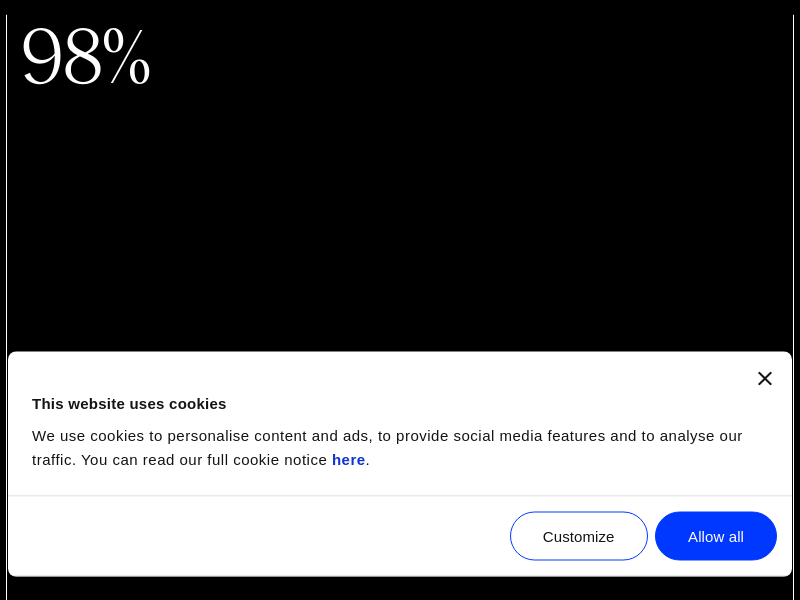Click the Customize button

[x=579, y=536]
